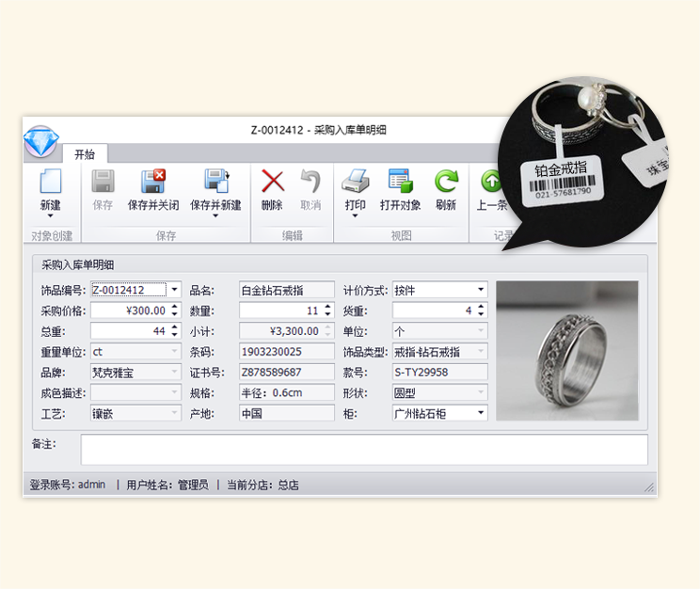The height and width of the screenshot is (589, 700).
Task: Increase the 炎重 value with up arrow
Action: (x=481, y=307)
